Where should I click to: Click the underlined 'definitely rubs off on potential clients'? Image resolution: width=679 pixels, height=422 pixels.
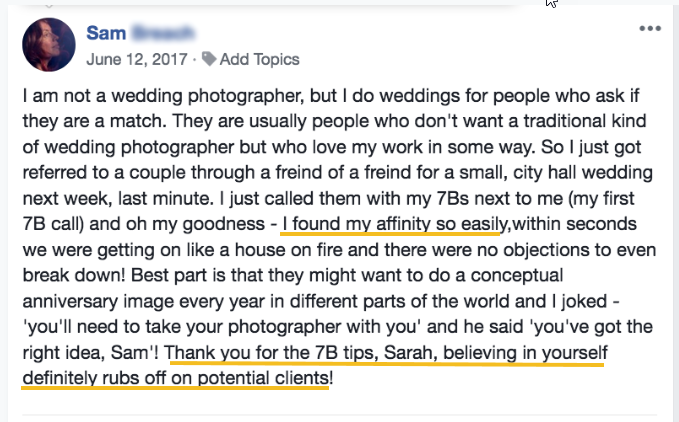click(x=176, y=378)
